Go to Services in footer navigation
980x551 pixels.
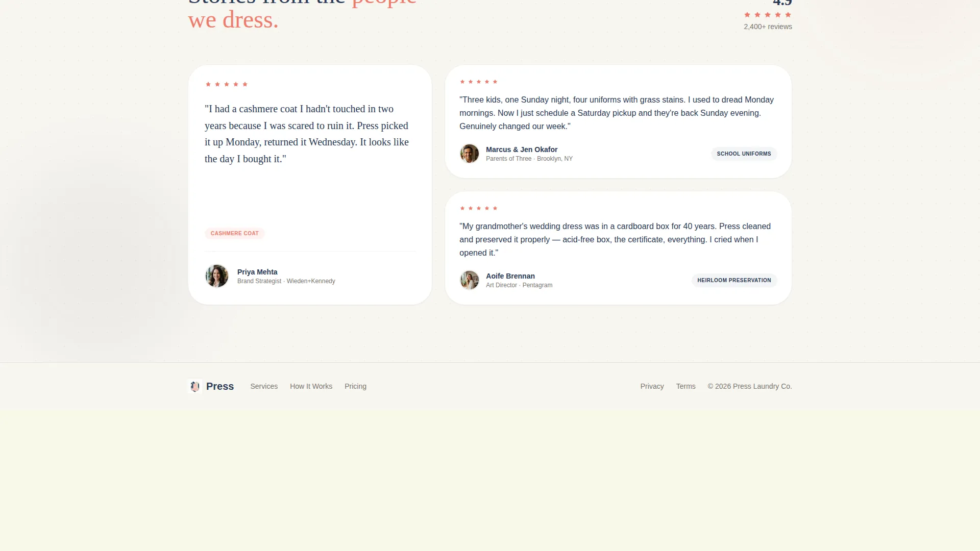(x=264, y=387)
